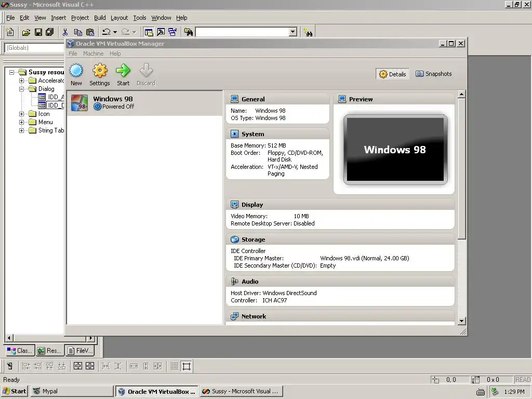
Task: Click Align Left Edges icon
Action: pyautogui.click(x=26, y=366)
